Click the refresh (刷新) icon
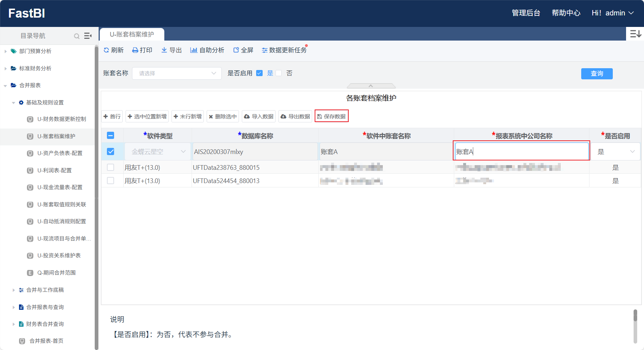Viewport: 644px width, 350px height. [x=106, y=50]
